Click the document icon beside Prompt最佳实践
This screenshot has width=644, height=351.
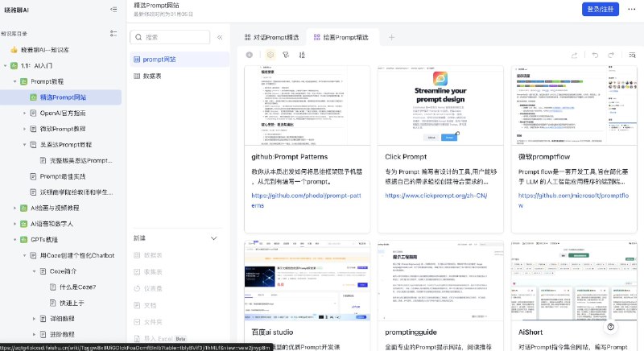(33, 176)
